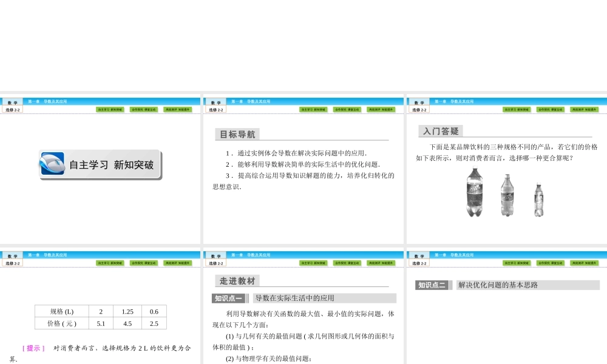Open the 第一章 导数及其应用 banner menu
The height and width of the screenshot is (364, 607).
click(x=47, y=101)
